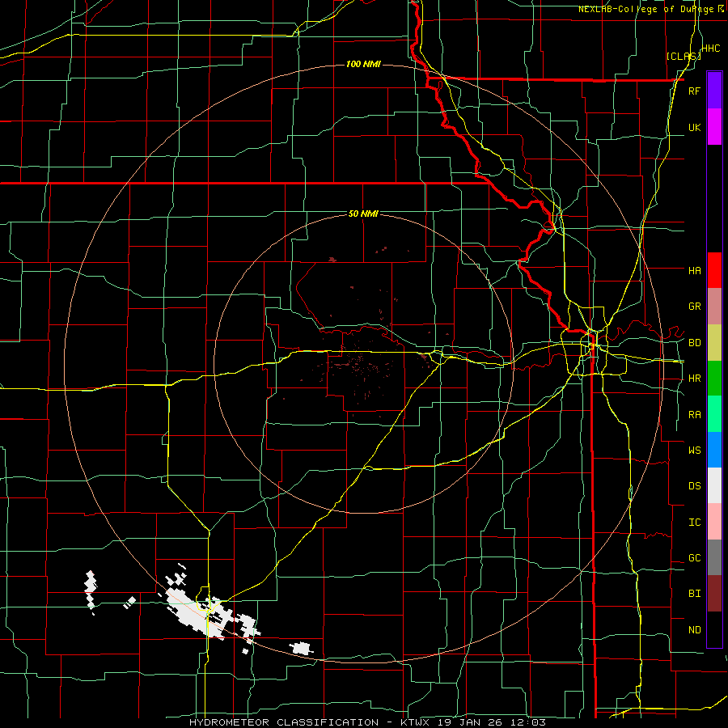Click the 'RA' legend label
Image resolution: width=728 pixels, height=728 pixels.
coord(694,415)
